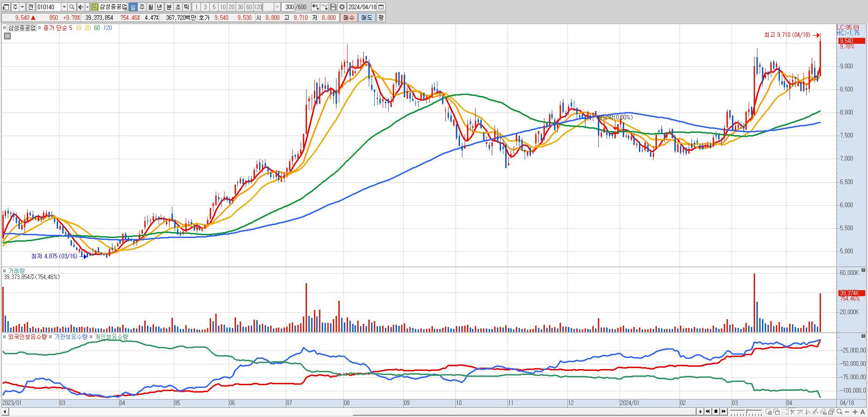Select the 30 interval tab

(x=240, y=7)
